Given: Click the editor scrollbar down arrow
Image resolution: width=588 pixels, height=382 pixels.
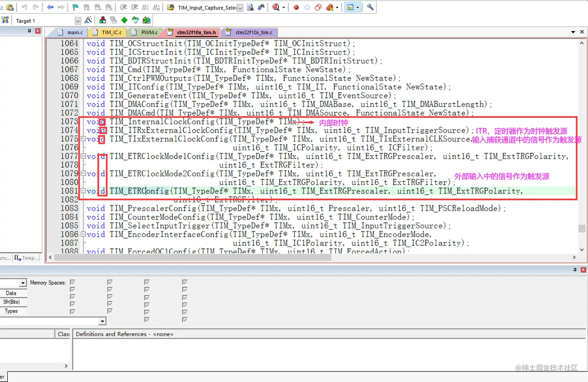Looking at the screenshot, I should 582,250.
